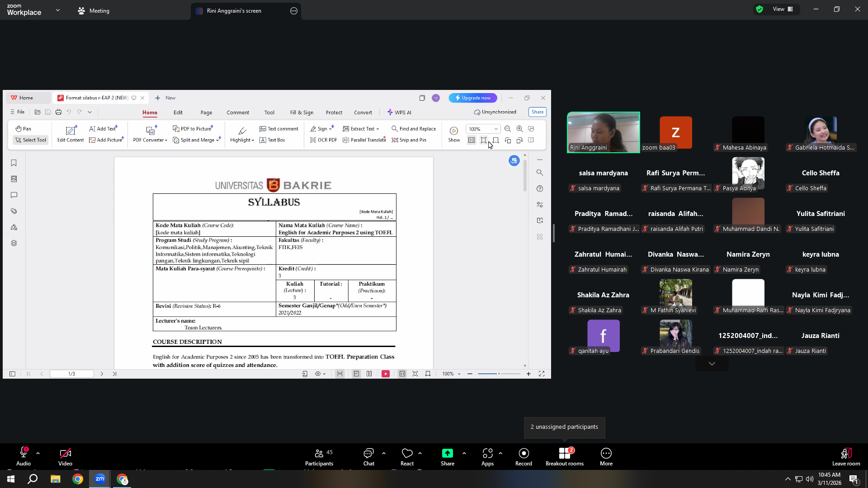This screenshot has height=488, width=868.
Task: Click the WPS document vertical scrollbar
Action: [x=525, y=175]
